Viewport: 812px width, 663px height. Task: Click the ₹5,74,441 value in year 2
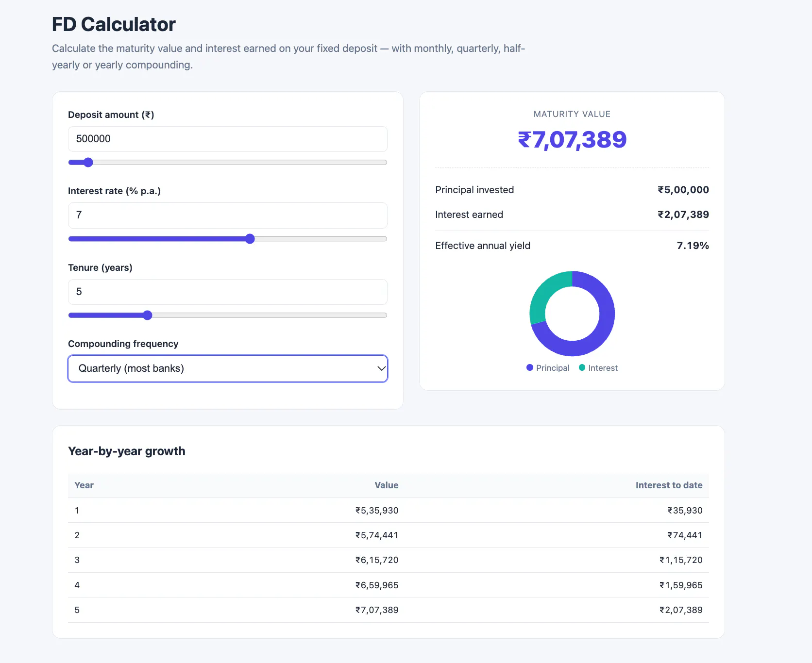point(377,535)
